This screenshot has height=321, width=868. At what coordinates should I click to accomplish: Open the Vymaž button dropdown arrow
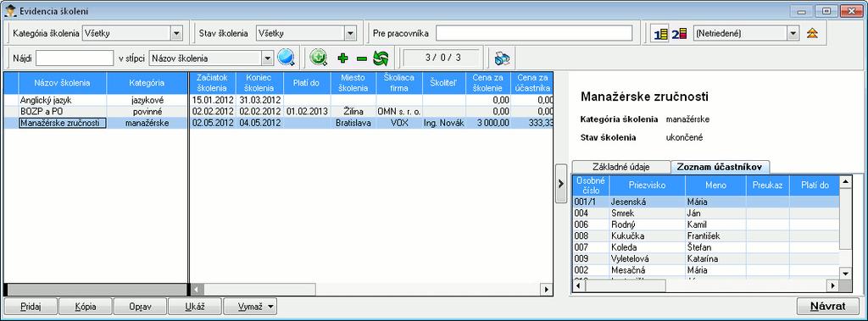270,306
